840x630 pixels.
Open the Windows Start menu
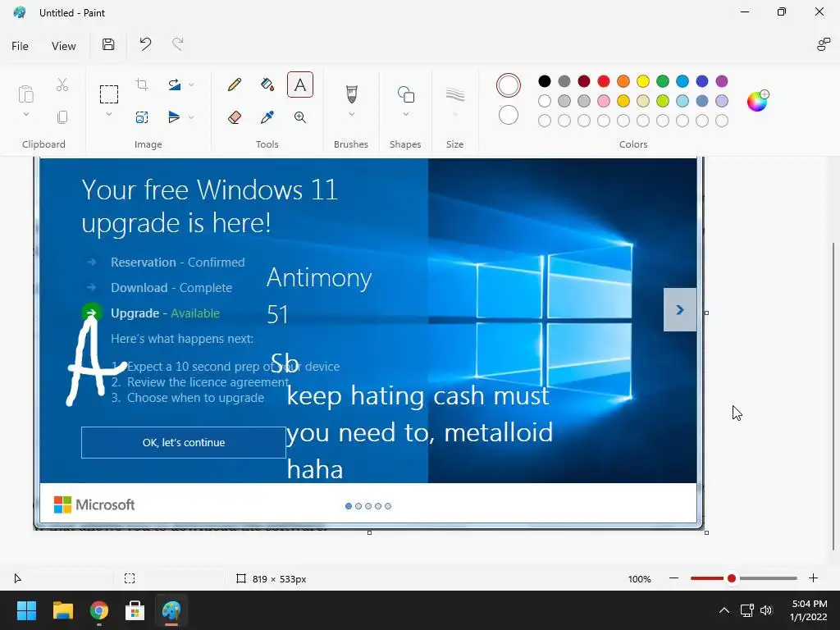click(26, 610)
